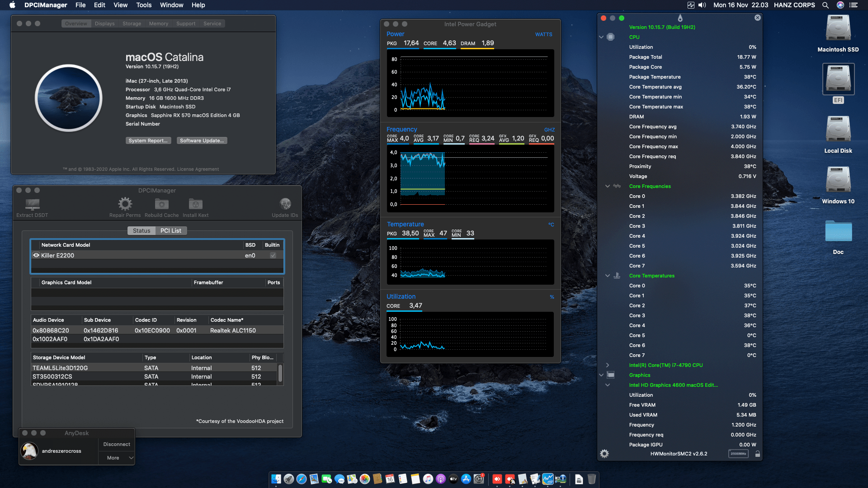Toggle Builtin checkbox for Killer E2200

pyautogui.click(x=273, y=255)
